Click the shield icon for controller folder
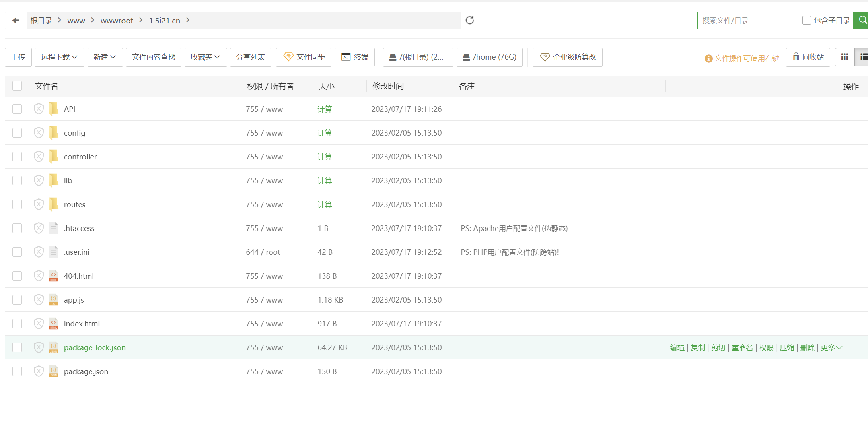The width and height of the screenshot is (868, 423). pos(39,157)
